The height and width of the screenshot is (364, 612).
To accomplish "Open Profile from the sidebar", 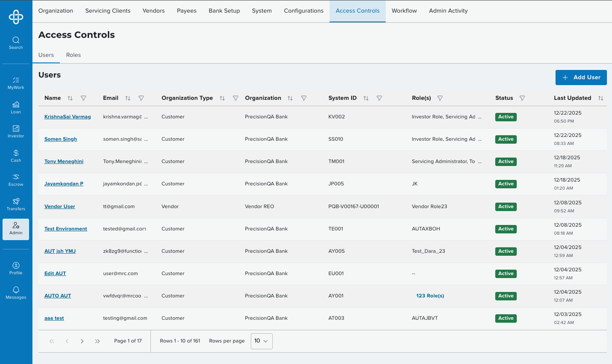I will point(16,268).
